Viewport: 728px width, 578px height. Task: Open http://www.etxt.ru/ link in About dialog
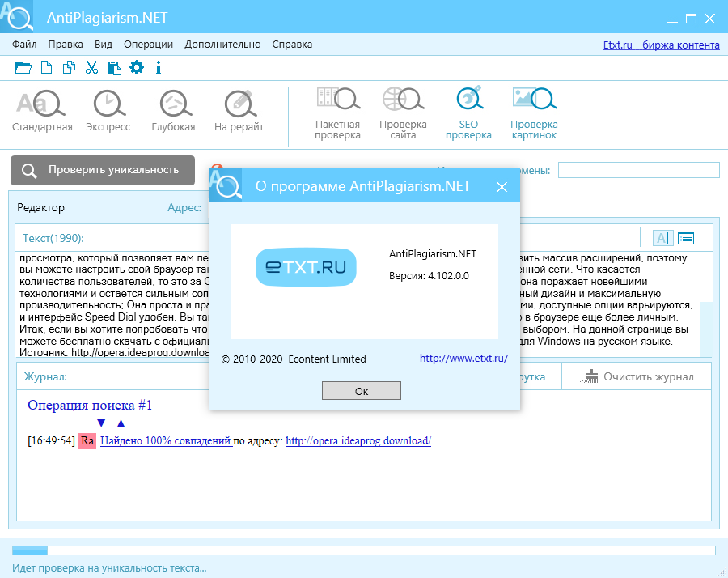pos(463,359)
